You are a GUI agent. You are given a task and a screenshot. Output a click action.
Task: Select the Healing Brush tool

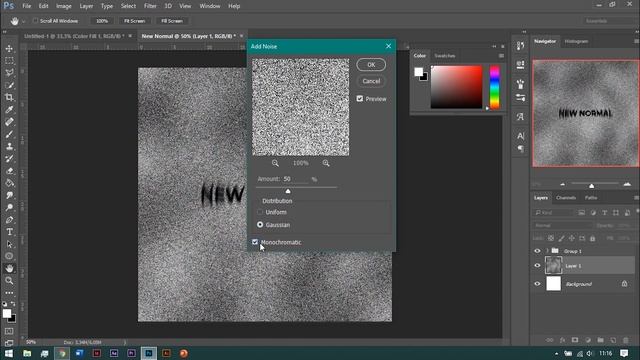point(9,122)
